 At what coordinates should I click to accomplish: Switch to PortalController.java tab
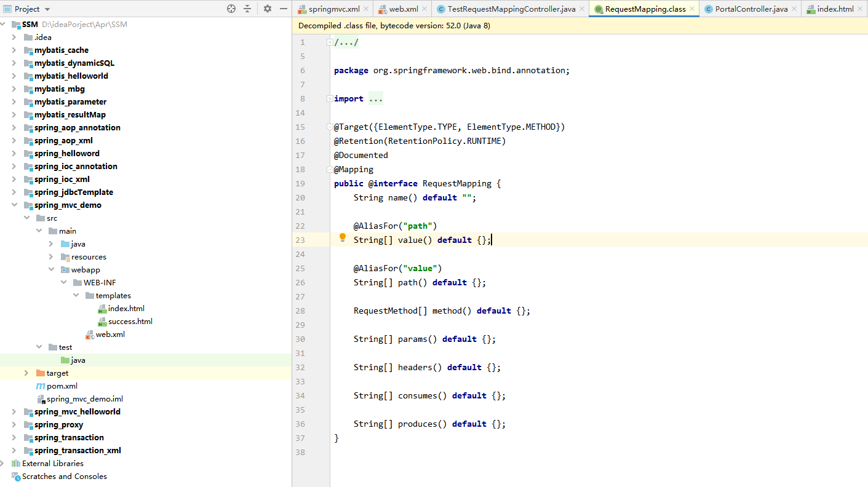751,9
